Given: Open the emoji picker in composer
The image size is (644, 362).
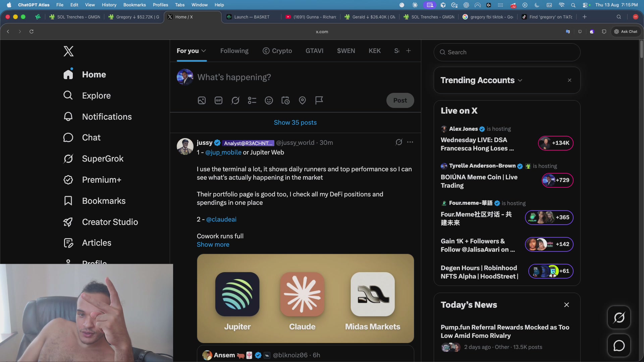Looking at the screenshot, I should pos(269,100).
